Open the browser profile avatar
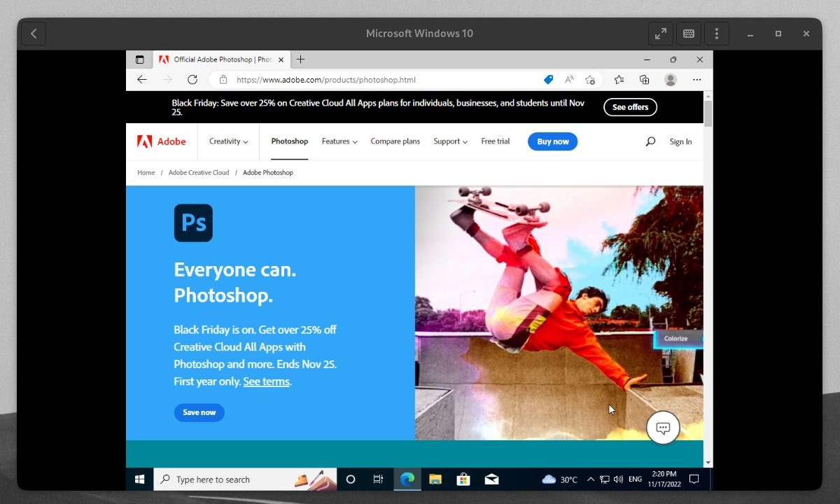The height and width of the screenshot is (504, 840). point(671,80)
